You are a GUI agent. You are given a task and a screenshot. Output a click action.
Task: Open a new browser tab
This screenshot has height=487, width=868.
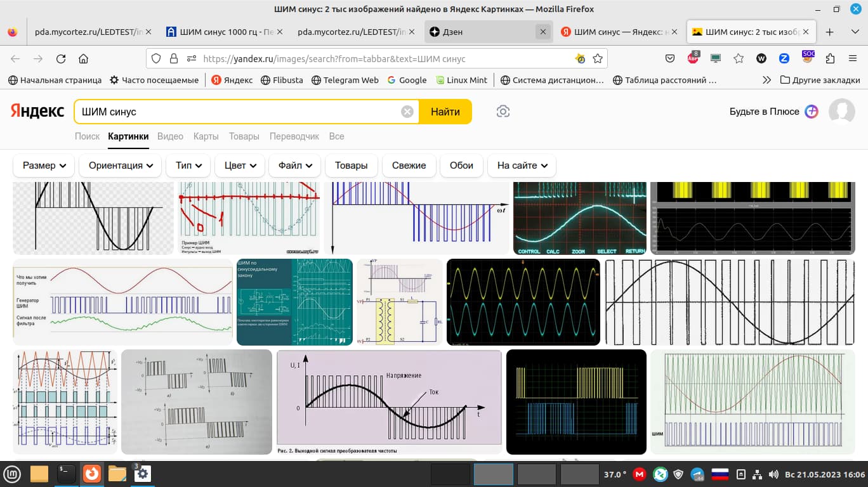pyautogui.click(x=829, y=32)
